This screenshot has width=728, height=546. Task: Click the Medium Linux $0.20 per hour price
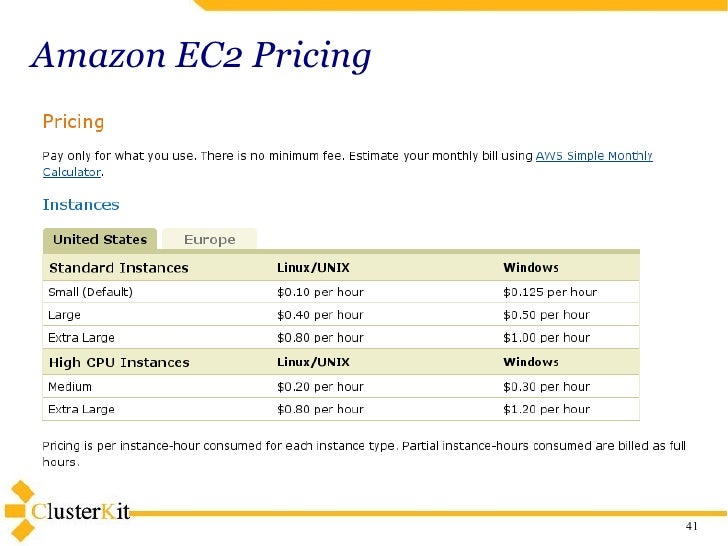pyautogui.click(x=320, y=387)
